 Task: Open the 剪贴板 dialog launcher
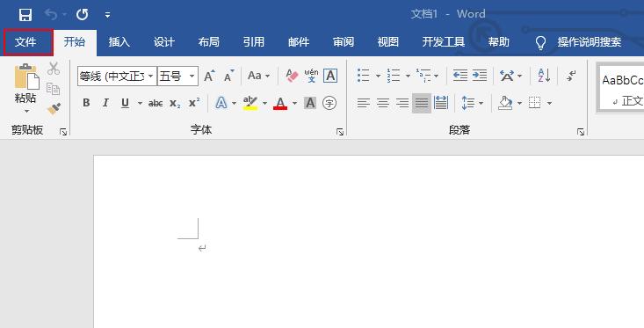[63, 132]
